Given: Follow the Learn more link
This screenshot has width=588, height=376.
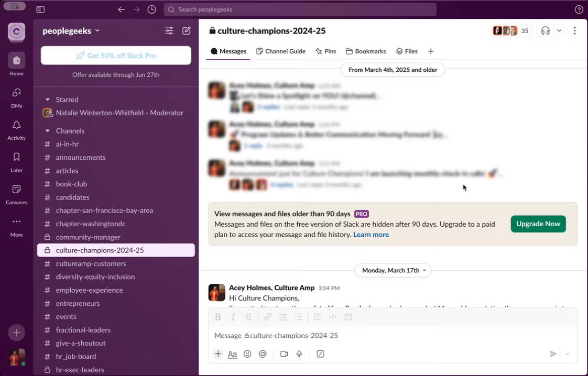Looking at the screenshot, I should coord(371,235).
